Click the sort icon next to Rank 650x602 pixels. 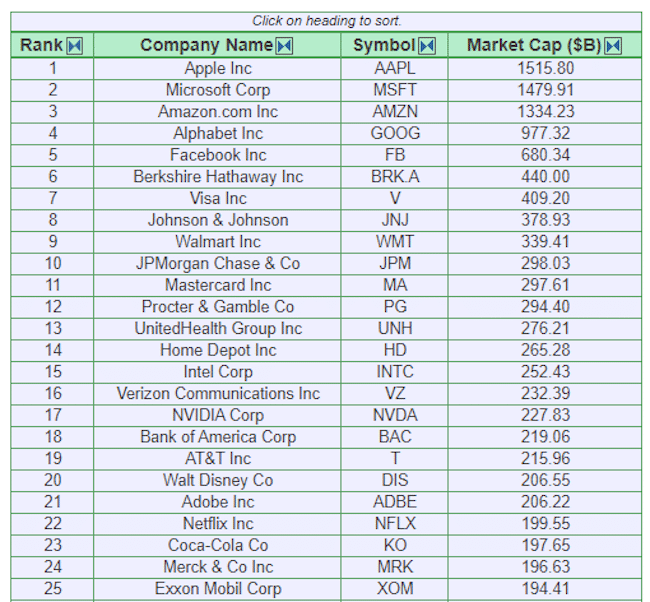(75, 46)
